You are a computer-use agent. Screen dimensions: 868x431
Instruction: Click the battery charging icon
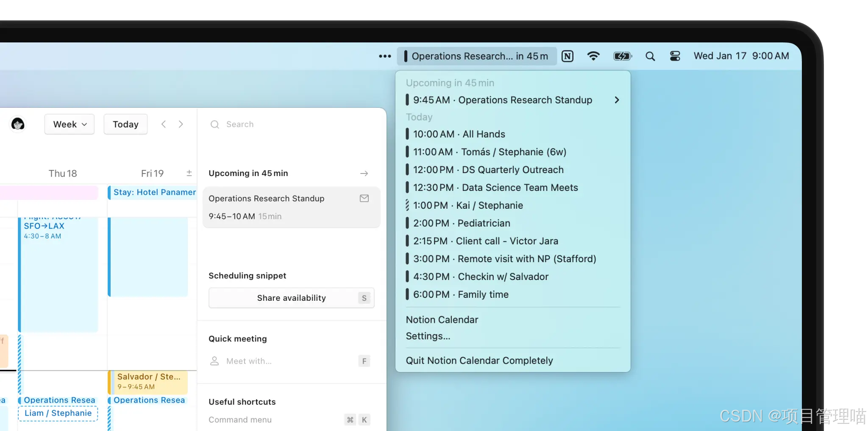623,56
